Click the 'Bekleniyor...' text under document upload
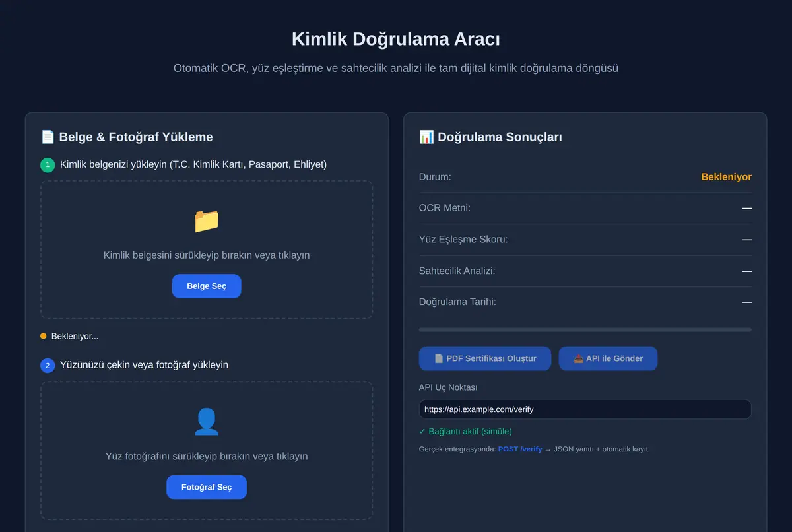Viewport: 792px width, 532px height. [x=75, y=336]
